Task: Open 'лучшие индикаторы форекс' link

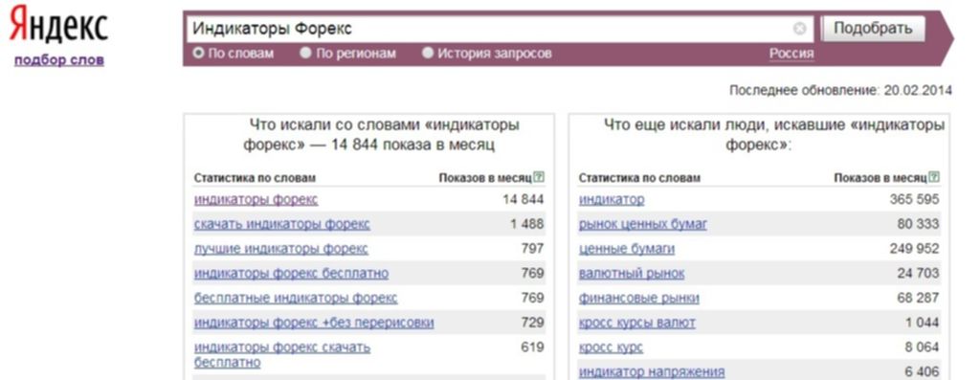Action: pyautogui.click(x=280, y=249)
